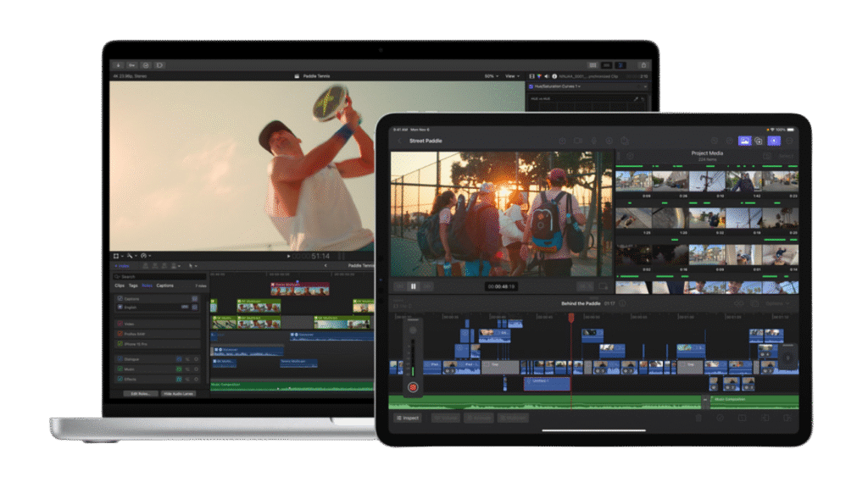Click the red voiceover record button
Screen dimensions: 868x488
click(413, 386)
